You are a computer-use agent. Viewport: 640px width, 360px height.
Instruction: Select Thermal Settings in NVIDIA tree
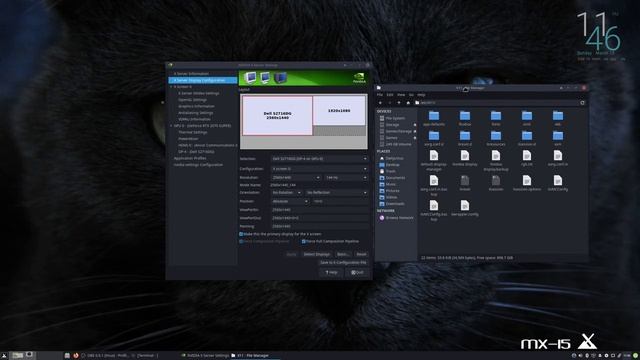click(192, 132)
